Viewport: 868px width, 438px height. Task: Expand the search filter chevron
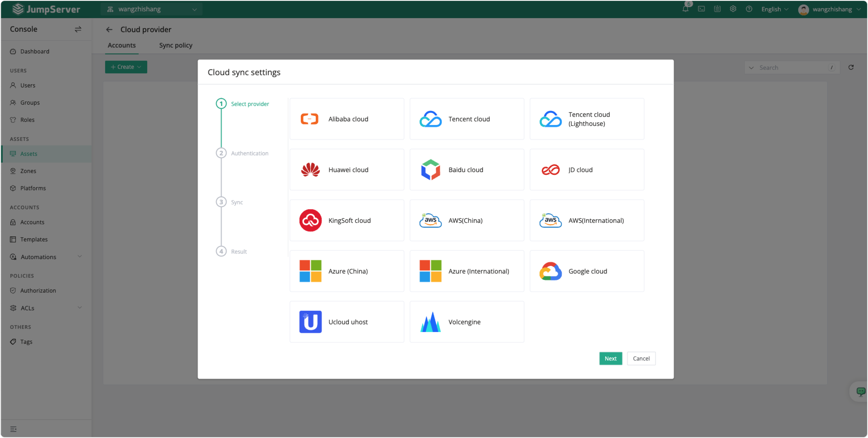[751, 67]
